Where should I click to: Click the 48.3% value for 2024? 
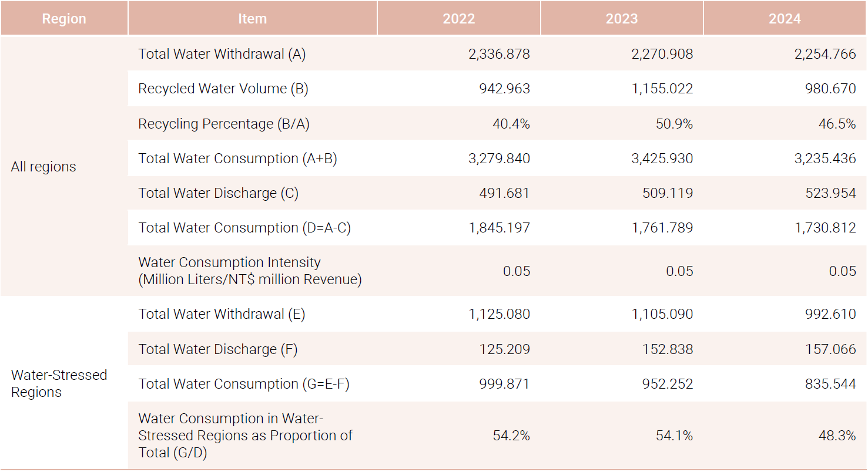click(837, 436)
